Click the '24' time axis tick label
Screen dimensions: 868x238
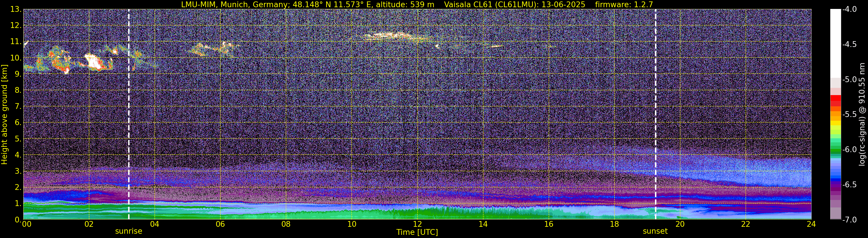coord(811,224)
